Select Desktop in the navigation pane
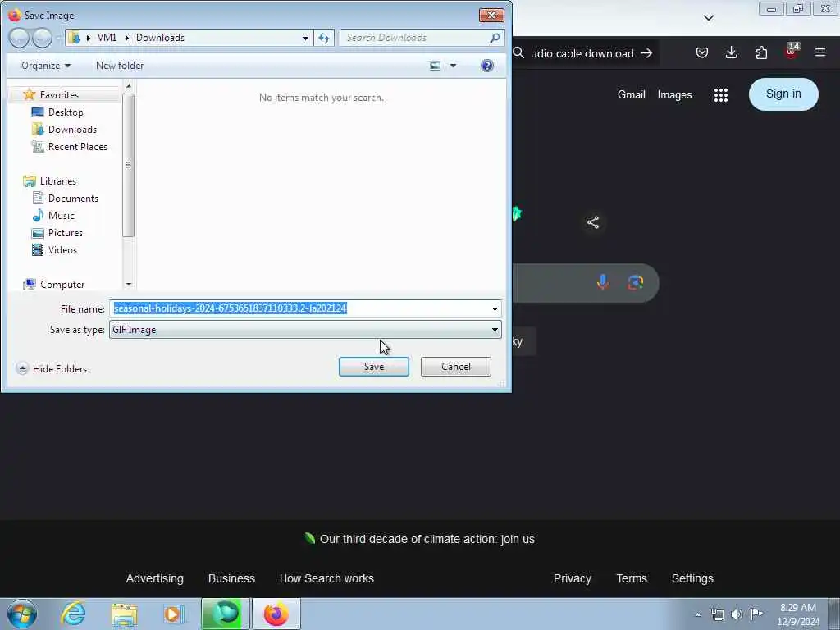 (66, 112)
